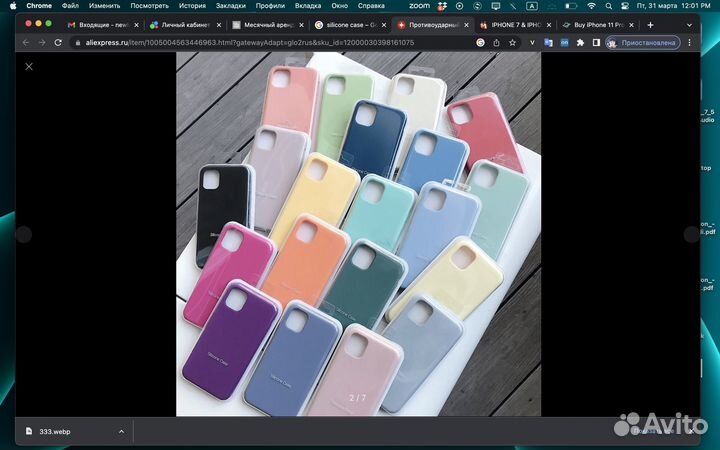The width and height of the screenshot is (720, 450).
Task: Open the История menu
Action: [192, 6]
